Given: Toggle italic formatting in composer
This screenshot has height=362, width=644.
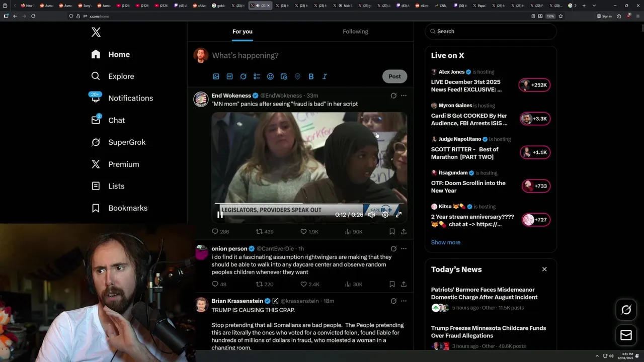Looking at the screenshot, I should click(325, 76).
